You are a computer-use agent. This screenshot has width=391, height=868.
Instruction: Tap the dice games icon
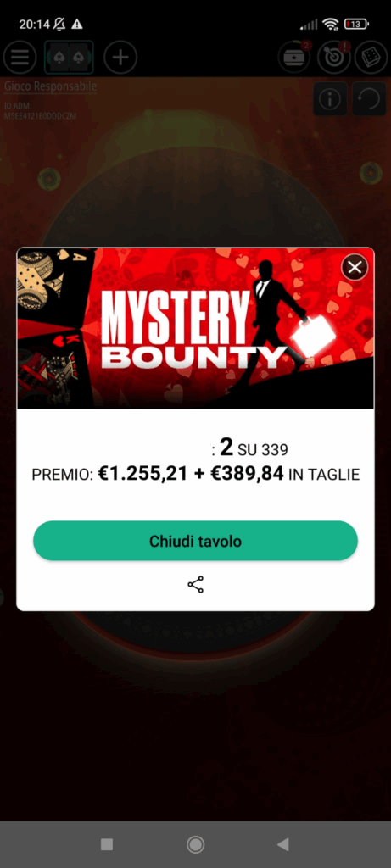pos(371,57)
